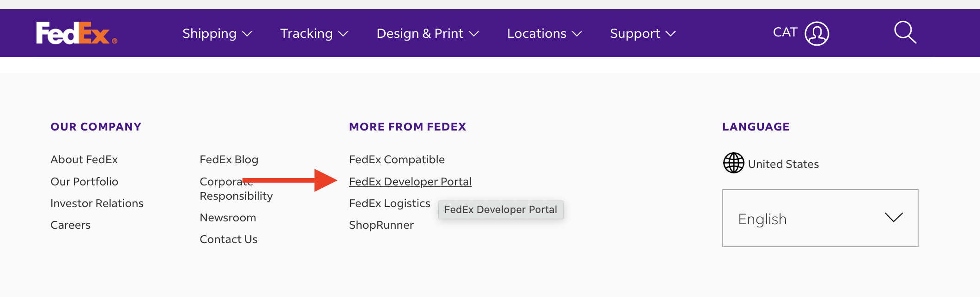Click the About FedEx link
Screen dimensions: 980x297
[84, 160]
